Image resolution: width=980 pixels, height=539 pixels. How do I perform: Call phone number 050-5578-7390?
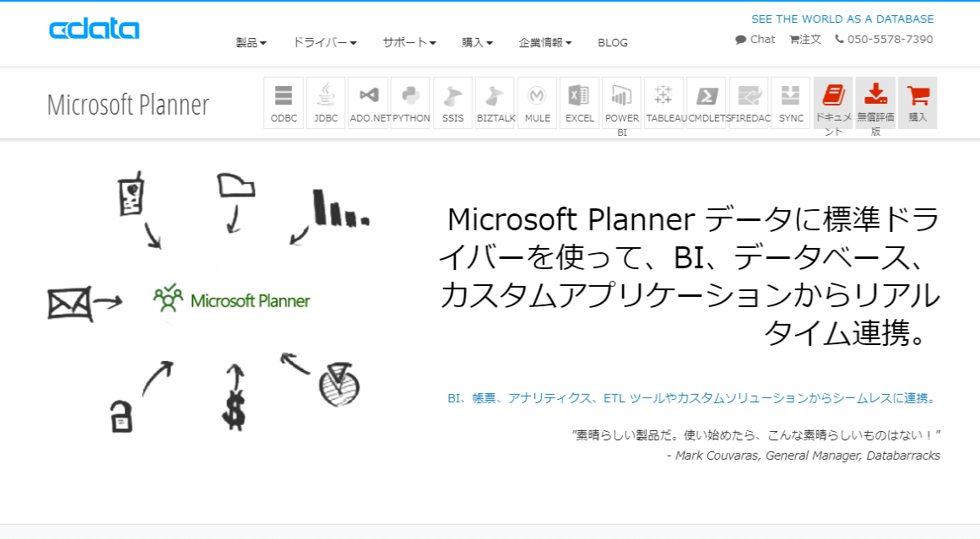[884, 40]
